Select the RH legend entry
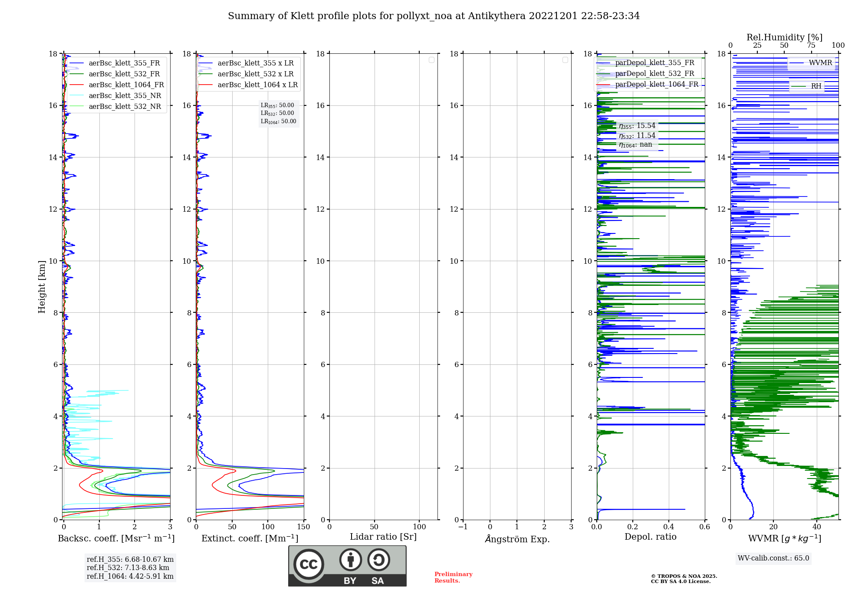 [x=807, y=86]
